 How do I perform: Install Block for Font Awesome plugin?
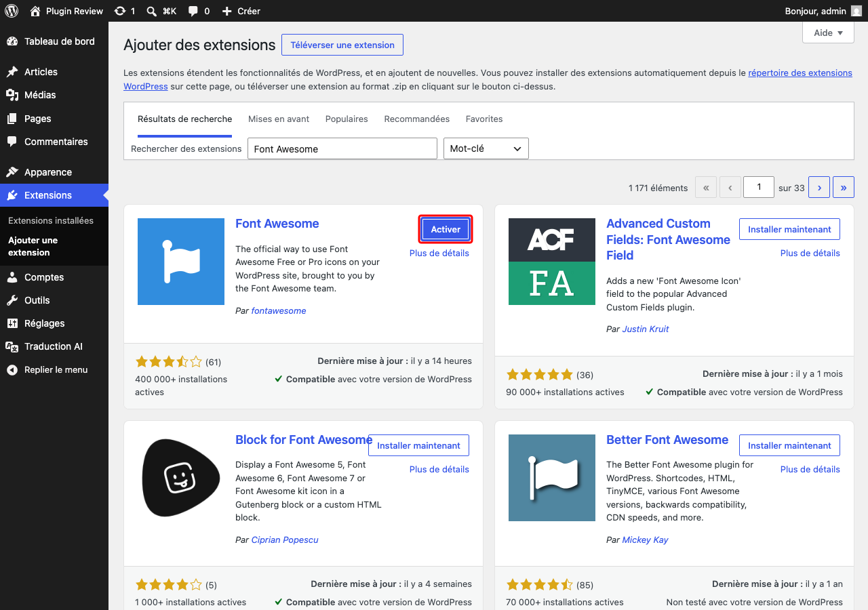(418, 446)
